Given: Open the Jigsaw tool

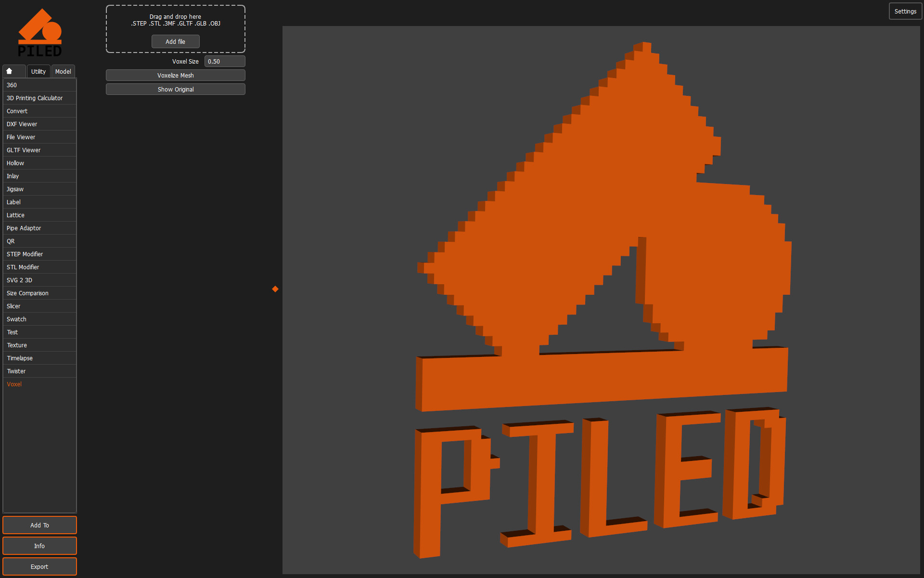Looking at the screenshot, I should point(39,189).
